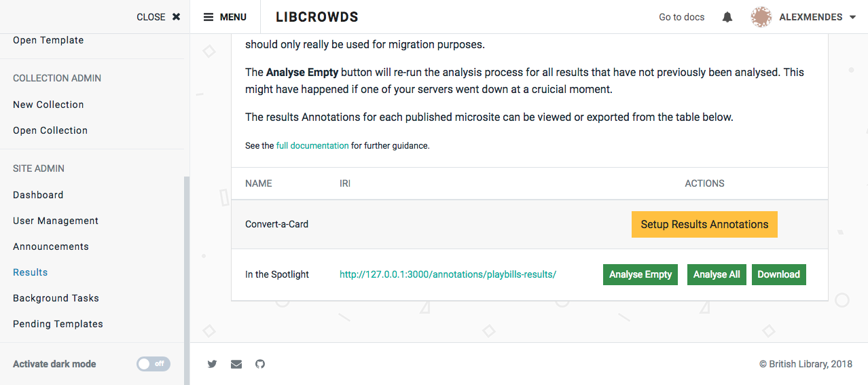Click the email envelope icon in footer
Image resolution: width=868 pixels, height=385 pixels.
coord(236,364)
